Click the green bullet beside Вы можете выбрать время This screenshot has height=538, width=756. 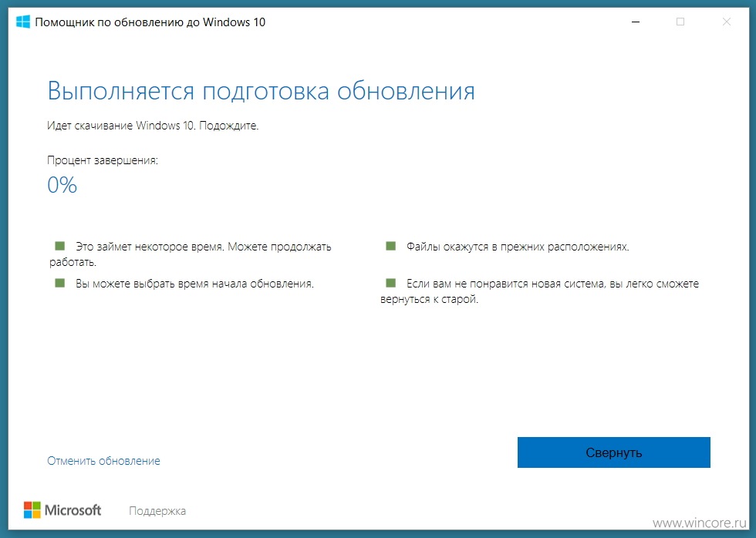click(60, 283)
